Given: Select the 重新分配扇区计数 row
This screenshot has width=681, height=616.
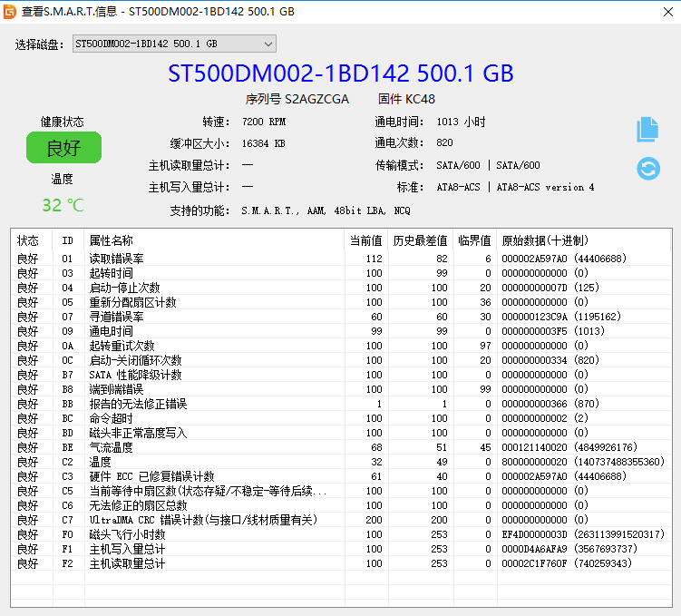Looking at the screenshot, I should click(x=341, y=302).
